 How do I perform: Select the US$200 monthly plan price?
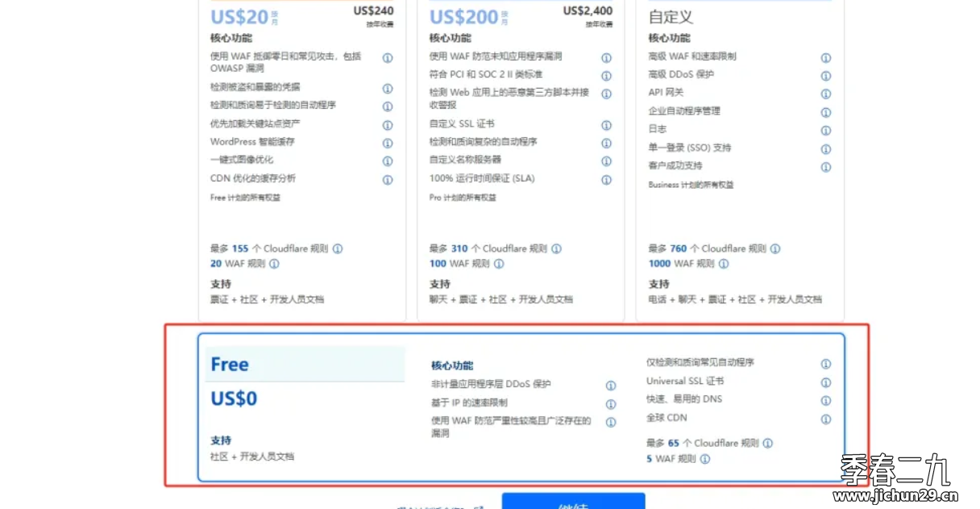click(463, 16)
